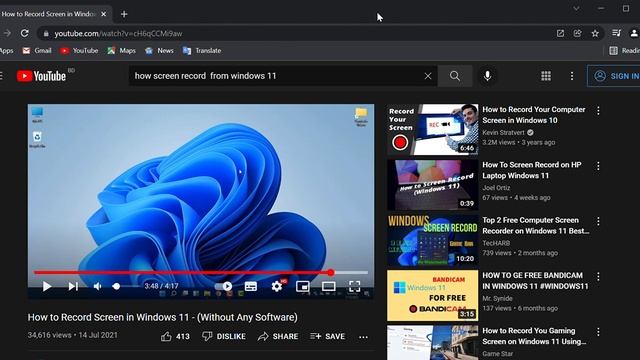This screenshot has width=640, height=360.
Task: Mute the video volume
Action: click(x=98, y=287)
